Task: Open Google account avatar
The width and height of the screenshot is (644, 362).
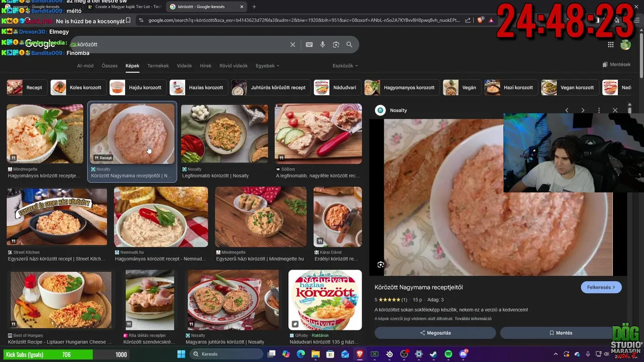Action: [625, 45]
